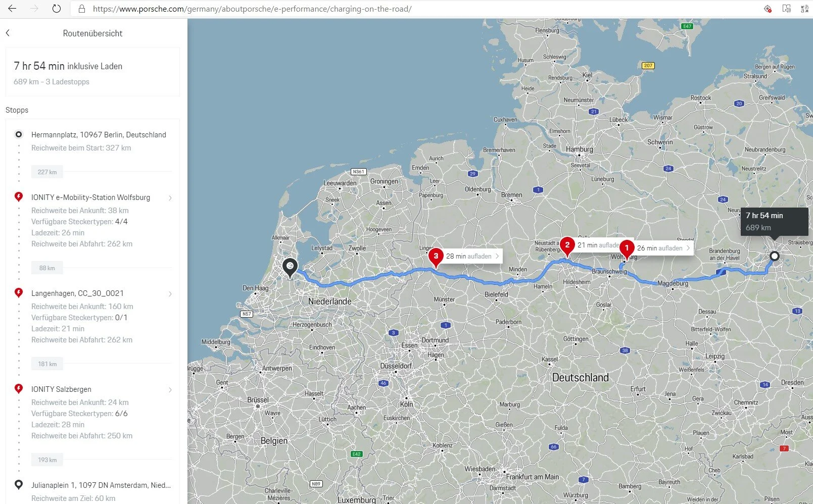Viewport: 813px width, 504px height.
Task: Click the '227 km' segment distance
Action: [47, 172]
